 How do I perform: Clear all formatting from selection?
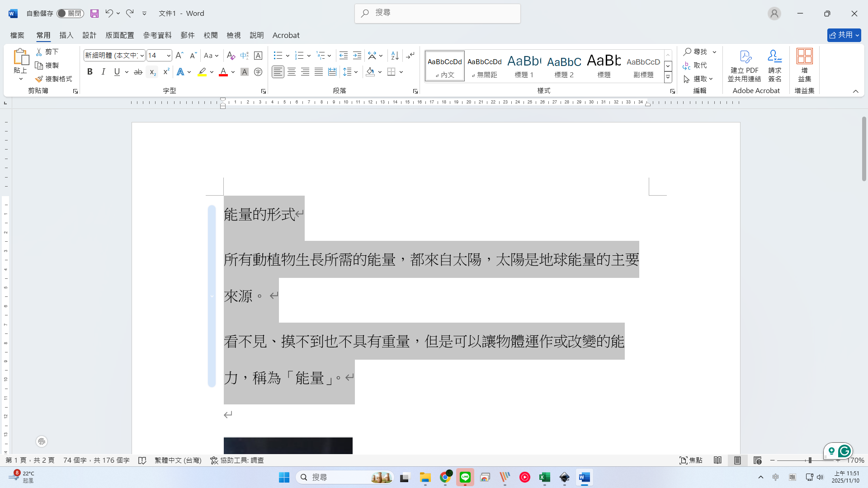point(231,56)
